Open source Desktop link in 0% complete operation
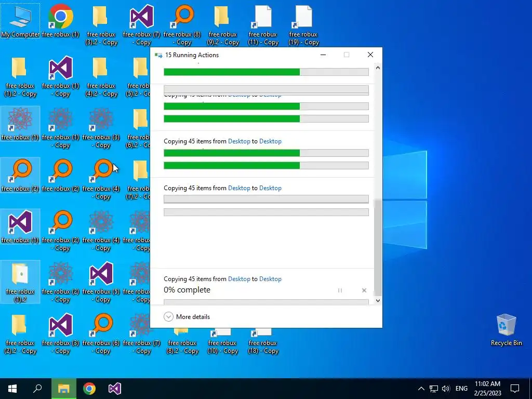 point(239,279)
